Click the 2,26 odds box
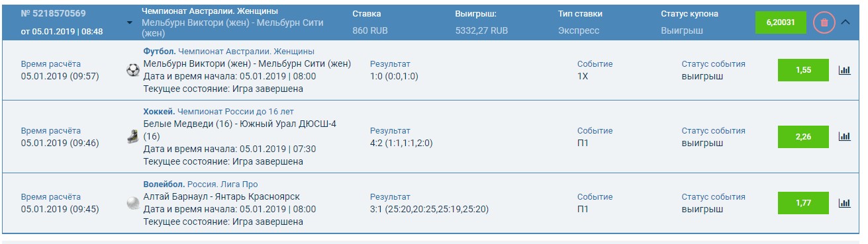This screenshot has height=244, width=868. coord(803,137)
